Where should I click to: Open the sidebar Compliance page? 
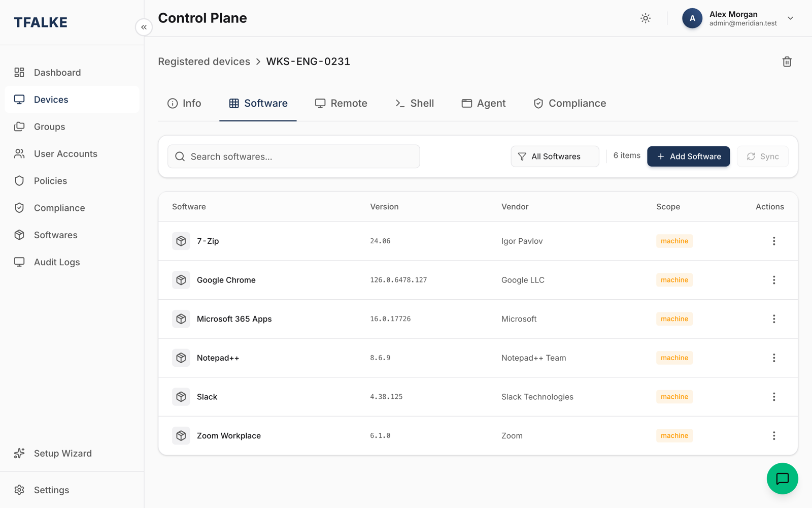point(72,208)
